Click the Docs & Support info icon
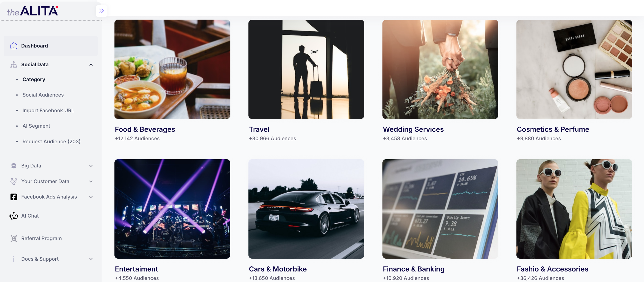 (14, 259)
